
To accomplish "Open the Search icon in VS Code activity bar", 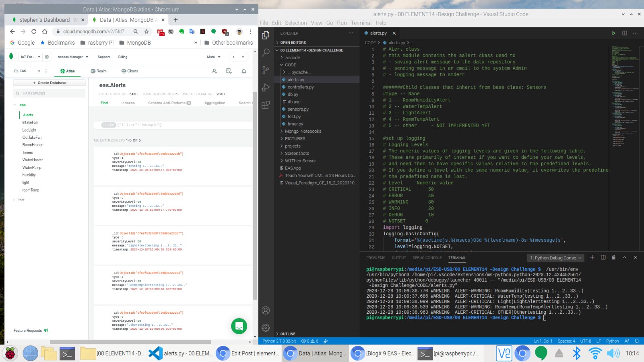I will click(266, 52).
